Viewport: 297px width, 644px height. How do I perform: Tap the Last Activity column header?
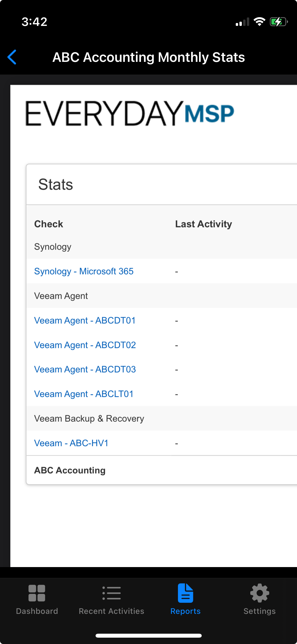[204, 224]
